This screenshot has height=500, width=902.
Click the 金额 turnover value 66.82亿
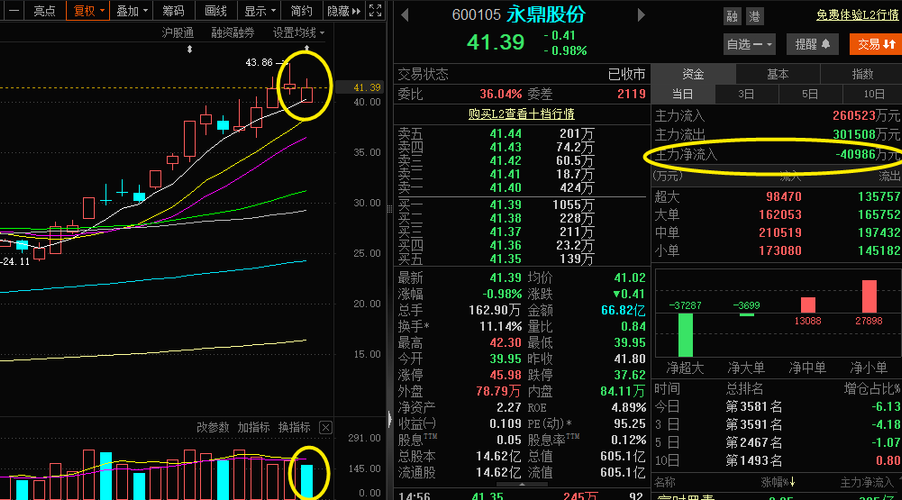(623, 310)
